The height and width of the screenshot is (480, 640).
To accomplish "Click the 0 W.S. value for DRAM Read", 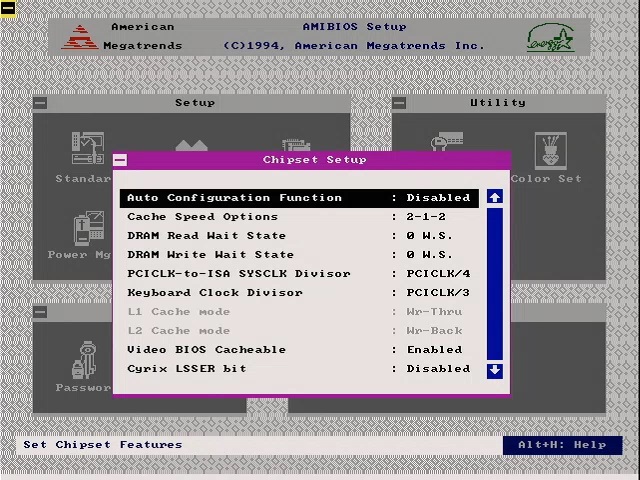I will (x=429, y=236).
